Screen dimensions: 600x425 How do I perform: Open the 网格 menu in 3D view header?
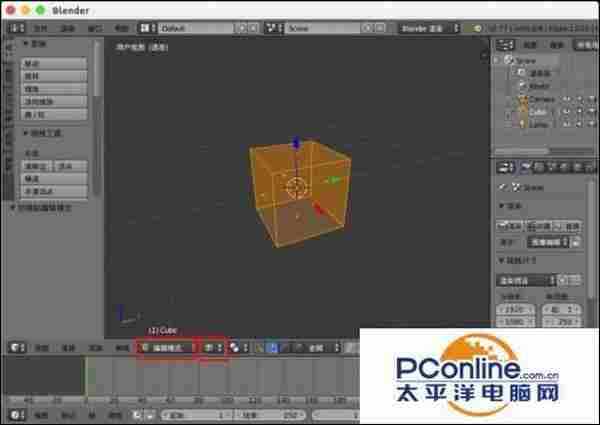click(x=122, y=348)
